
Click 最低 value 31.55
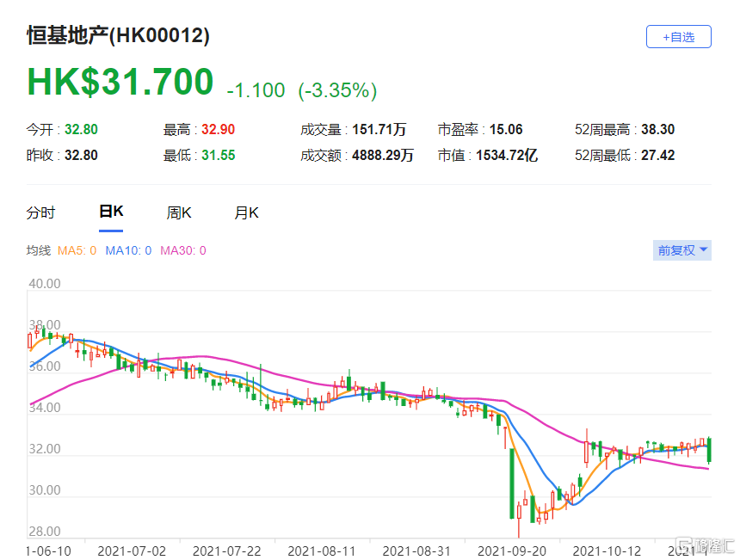[218, 155]
